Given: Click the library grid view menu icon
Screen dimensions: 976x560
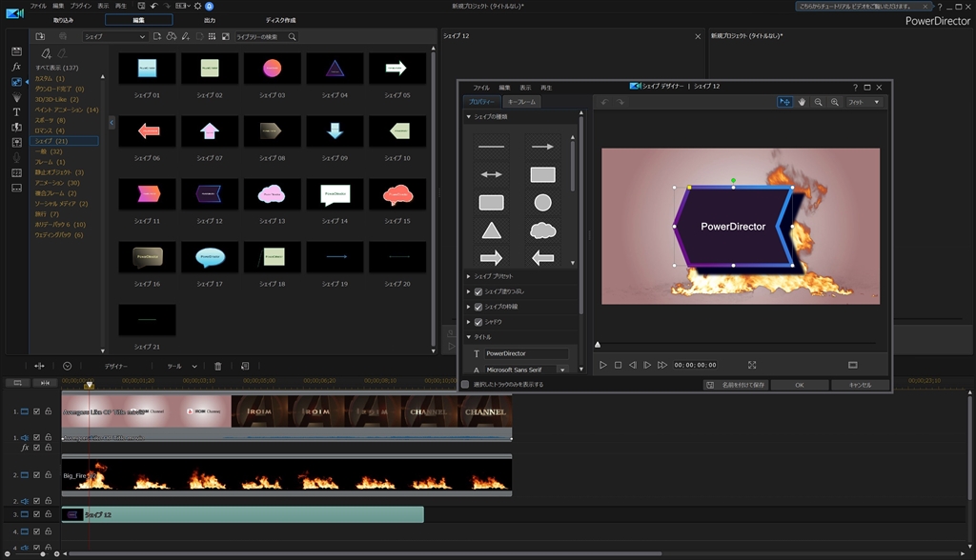Looking at the screenshot, I should click(x=213, y=37).
